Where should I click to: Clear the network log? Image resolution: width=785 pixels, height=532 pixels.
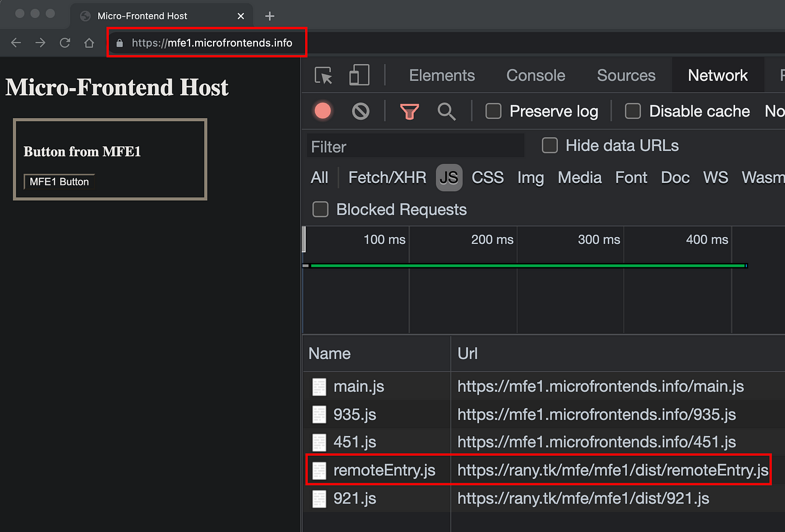361,111
